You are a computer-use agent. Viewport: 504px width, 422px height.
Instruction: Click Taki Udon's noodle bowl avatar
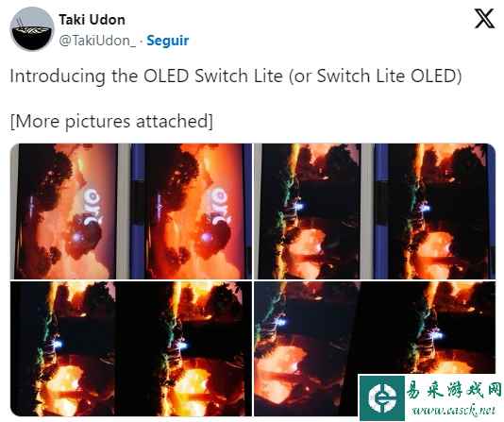click(32, 29)
